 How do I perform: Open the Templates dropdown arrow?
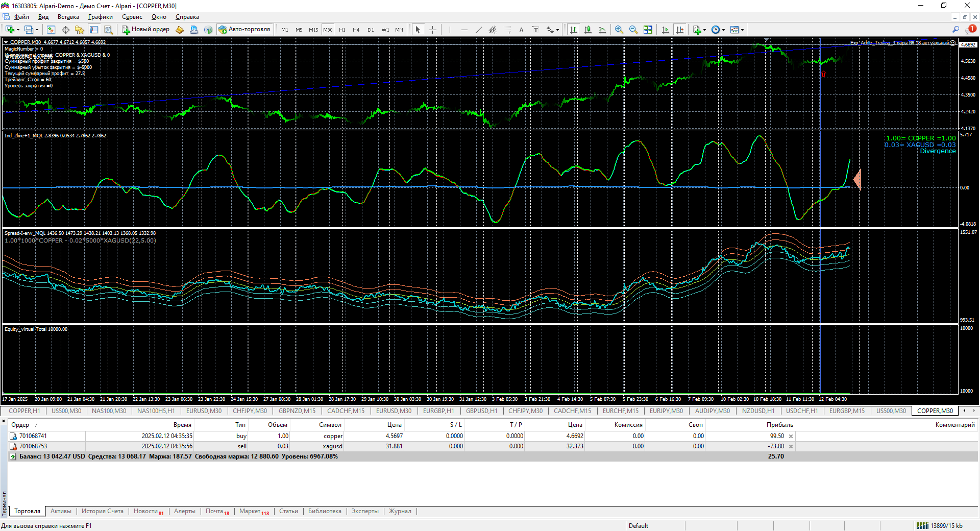tap(742, 30)
